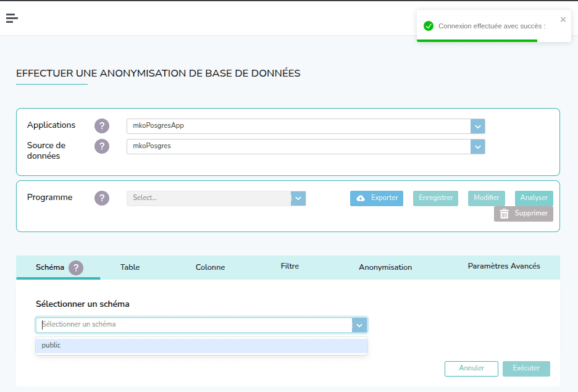Go to the Anonymisation tab
Viewport: 578px width, 392px height.
click(x=385, y=267)
